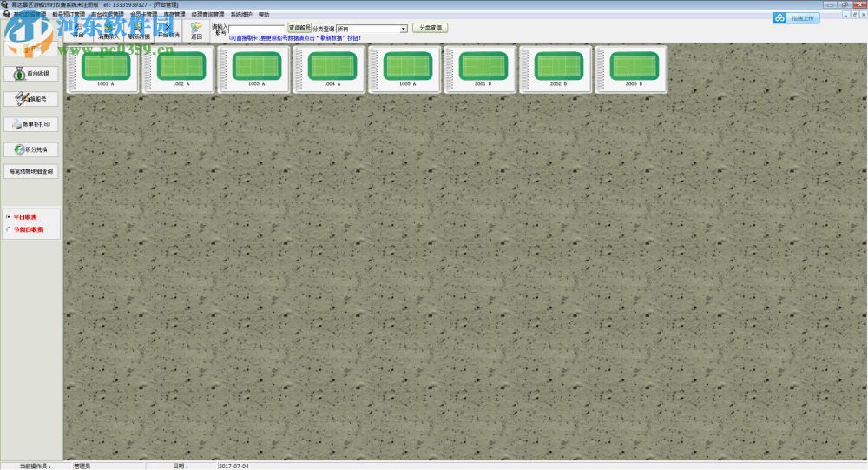
Task: Click the 管理员 operator name field
Action: [82, 467]
